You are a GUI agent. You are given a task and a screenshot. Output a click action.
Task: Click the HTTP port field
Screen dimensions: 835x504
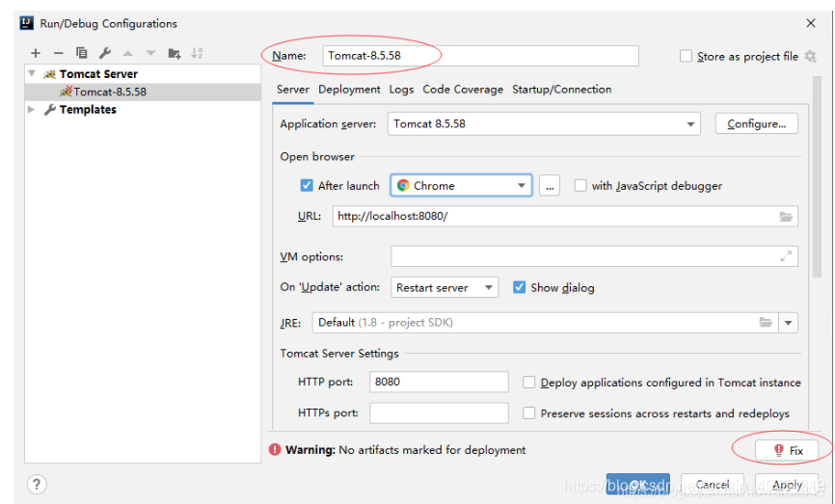coord(439,382)
